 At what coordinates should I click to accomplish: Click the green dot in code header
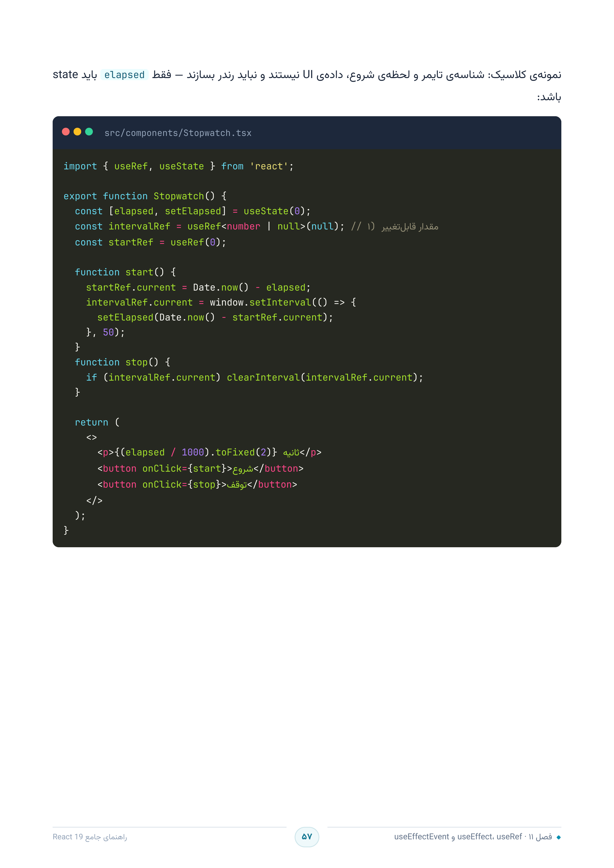point(89,131)
